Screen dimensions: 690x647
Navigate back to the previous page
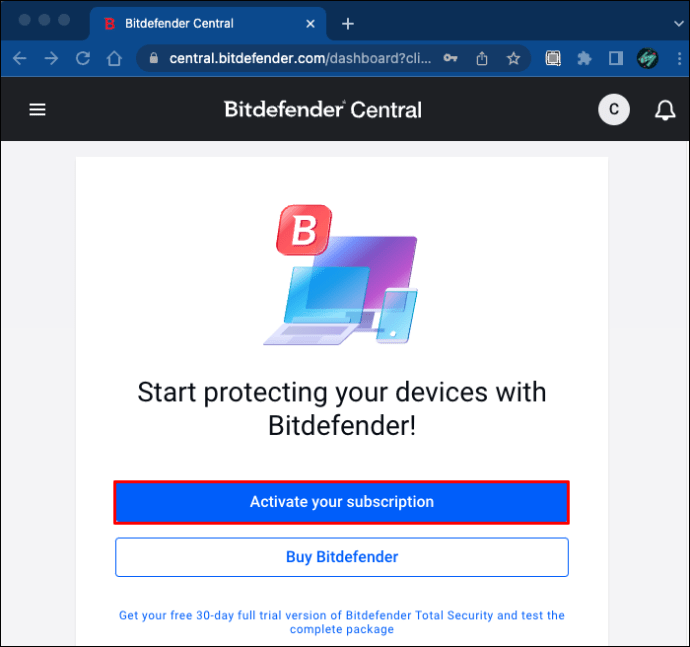[19, 59]
